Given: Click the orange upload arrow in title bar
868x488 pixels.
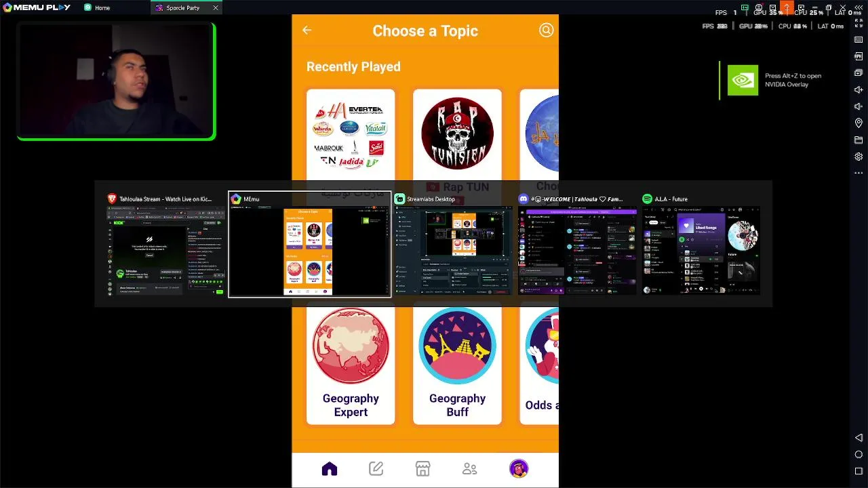Looking at the screenshot, I should [787, 7].
